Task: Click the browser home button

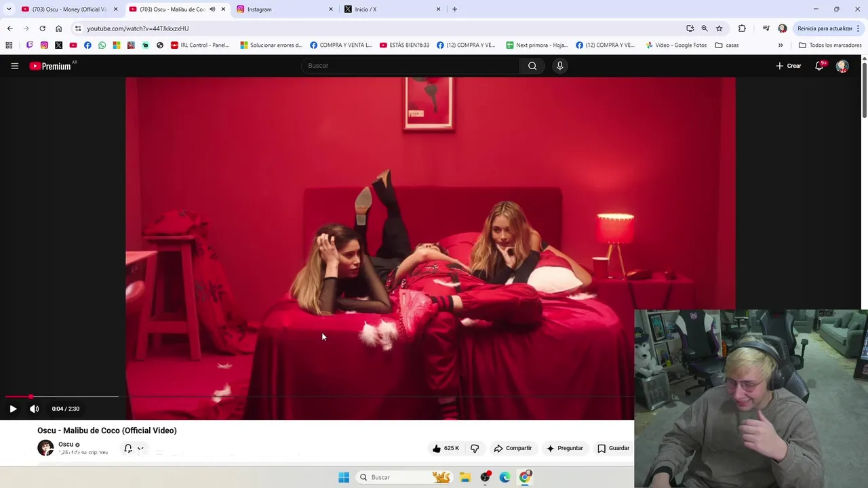Action: pyautogui.click(x=58, y=28)
